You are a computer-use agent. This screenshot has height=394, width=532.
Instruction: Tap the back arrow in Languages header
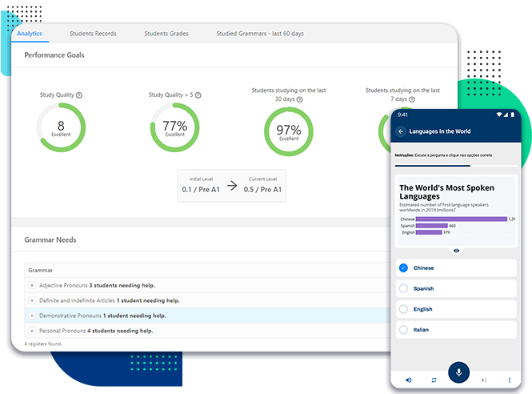(x=401, y=131)
